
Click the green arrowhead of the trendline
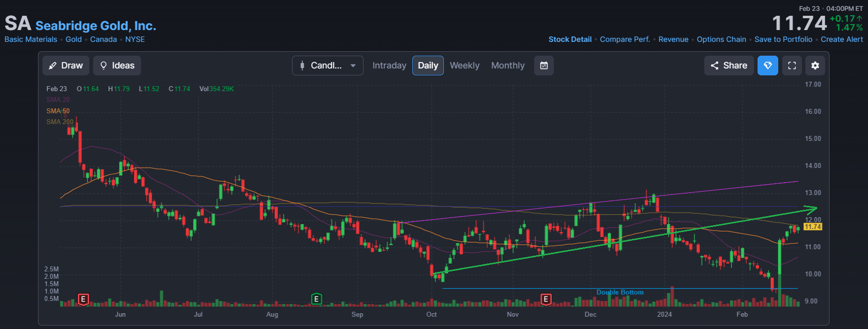811,209
